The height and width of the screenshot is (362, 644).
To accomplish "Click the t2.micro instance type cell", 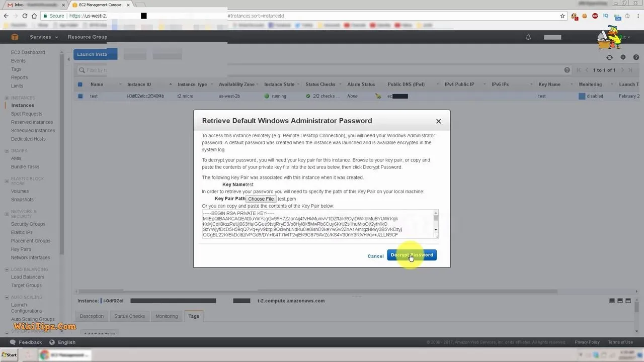I will coord(185,96).
